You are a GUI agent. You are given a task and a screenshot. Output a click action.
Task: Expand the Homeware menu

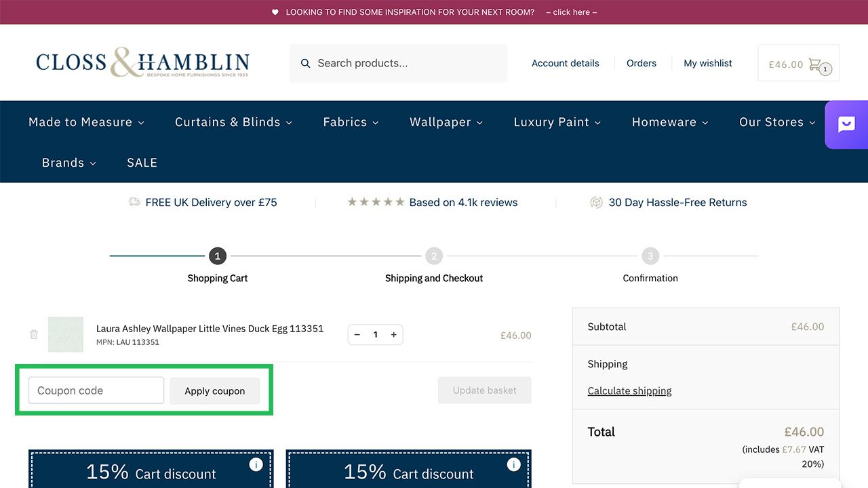click(670, 122)
